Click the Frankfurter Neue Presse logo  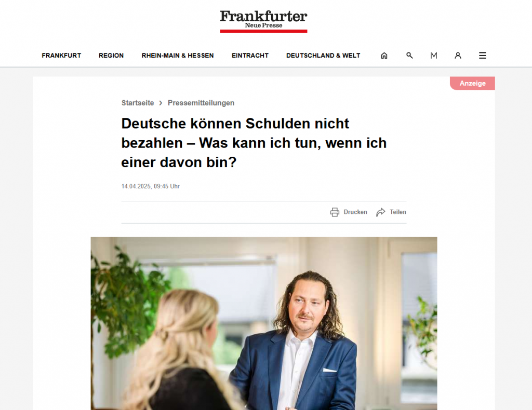point(263,21)
